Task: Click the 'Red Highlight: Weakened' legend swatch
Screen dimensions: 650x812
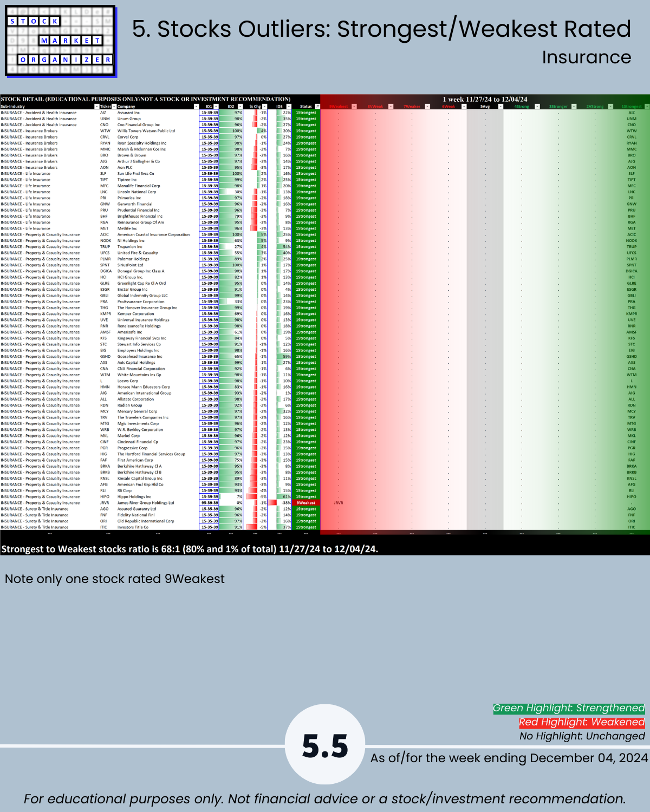Action: point(582,722)
